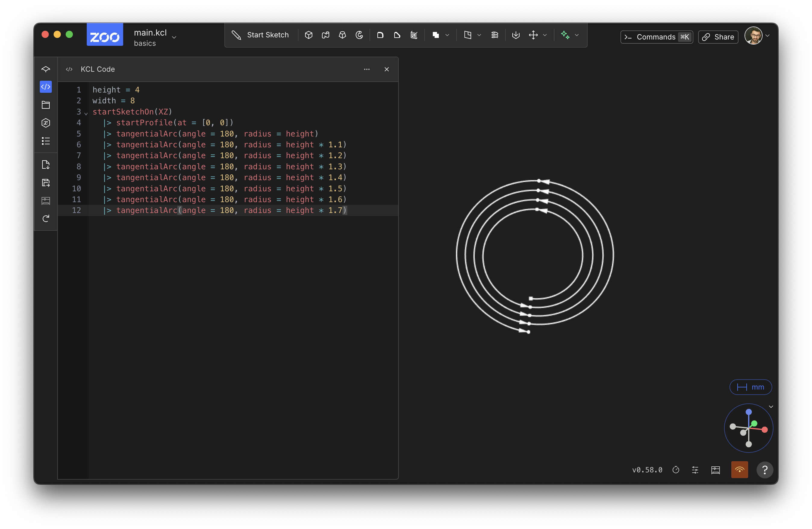
Task: Expand the view gizmo options chevron
Action: point(771,406)
